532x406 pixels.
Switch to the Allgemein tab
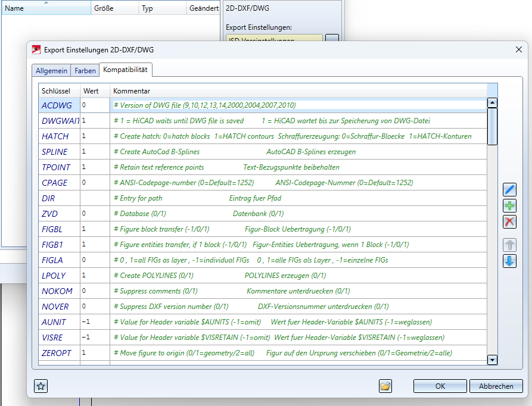pos(51,70)
